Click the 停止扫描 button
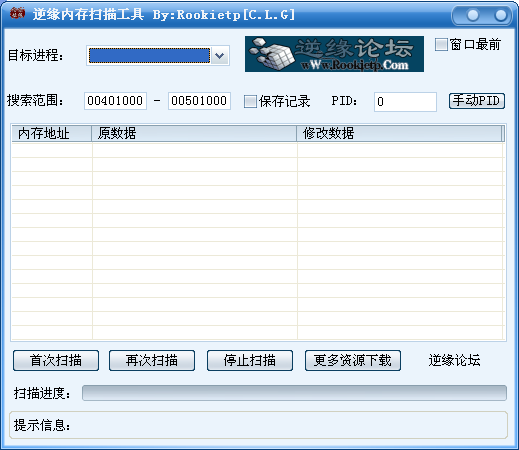The width and height of the screenshot is (519, 450). pyautogui.click(x=250, y=360)
